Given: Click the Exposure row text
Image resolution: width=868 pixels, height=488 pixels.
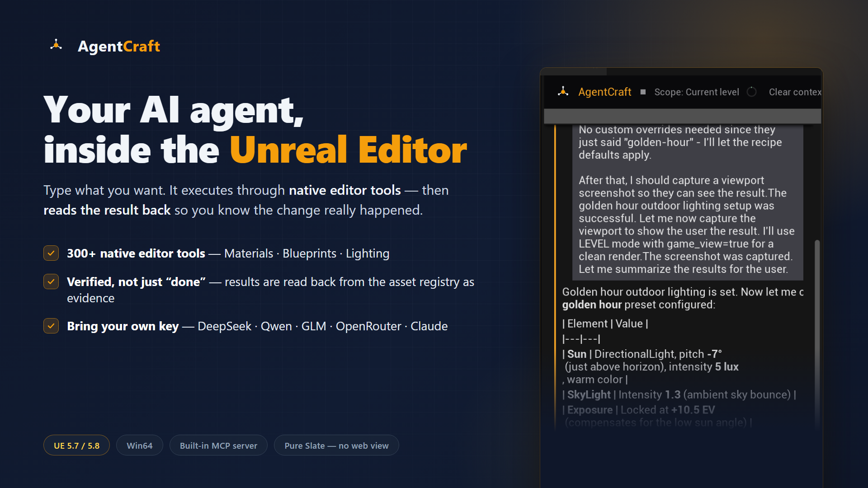Looking at the screenshot, I should [x=657, y=416].
